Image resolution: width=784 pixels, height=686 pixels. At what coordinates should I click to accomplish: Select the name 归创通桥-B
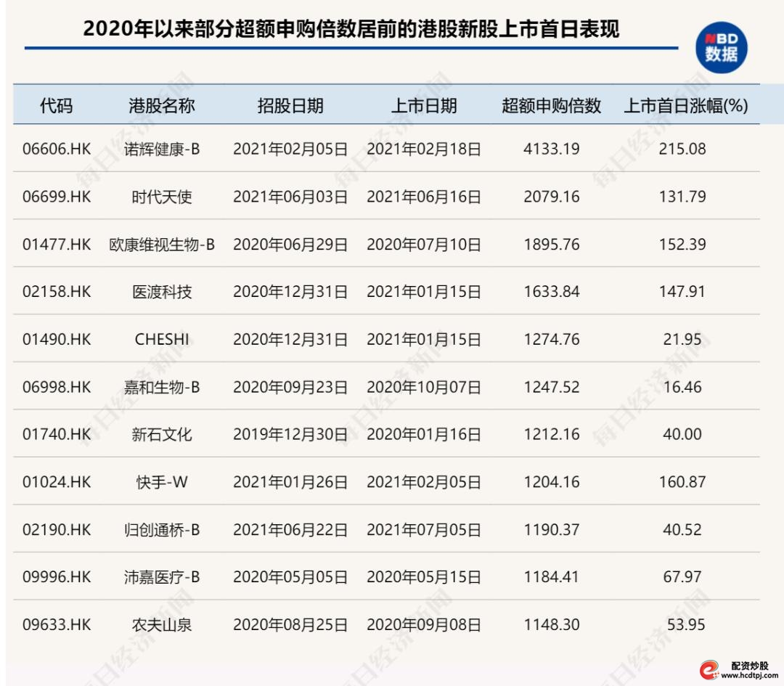161,529
